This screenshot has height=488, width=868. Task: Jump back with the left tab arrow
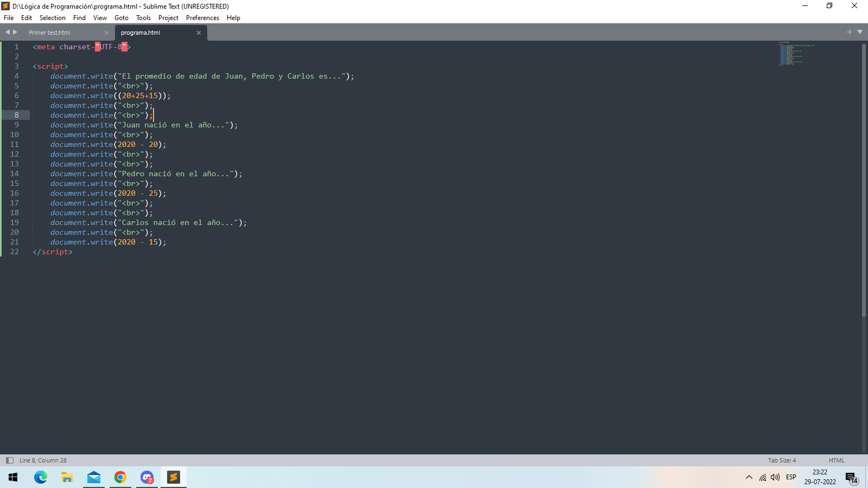[x=8, y=32]
